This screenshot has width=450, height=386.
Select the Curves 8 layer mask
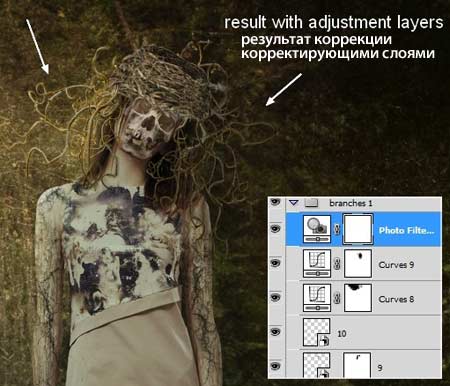coord(358,298)
